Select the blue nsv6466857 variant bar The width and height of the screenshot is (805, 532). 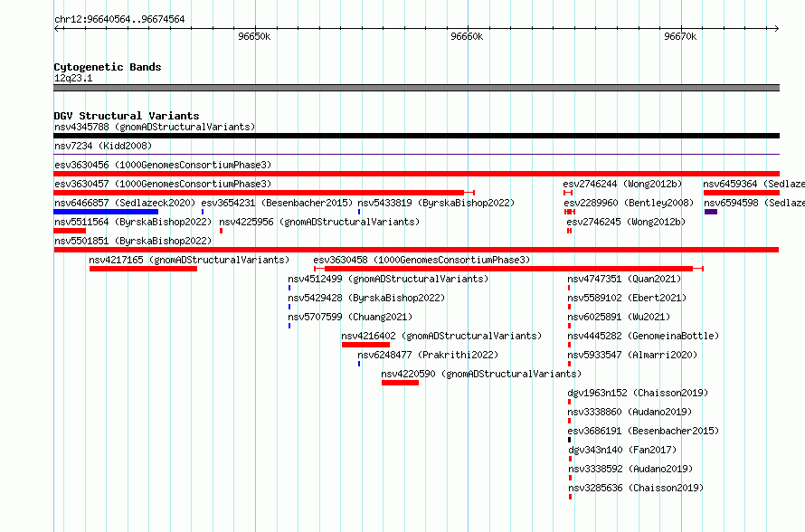tap(106, 212)
